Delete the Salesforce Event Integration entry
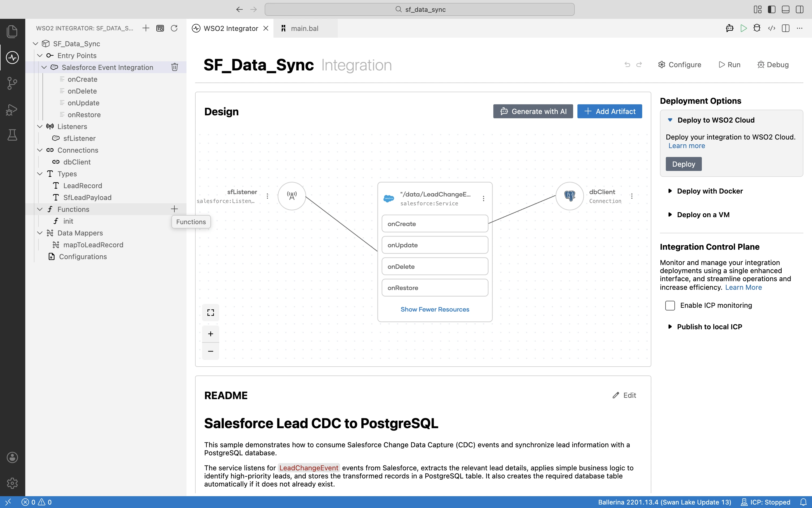This screenshot has height=508, width=812. pyautogui.click(x=175, y=67)
